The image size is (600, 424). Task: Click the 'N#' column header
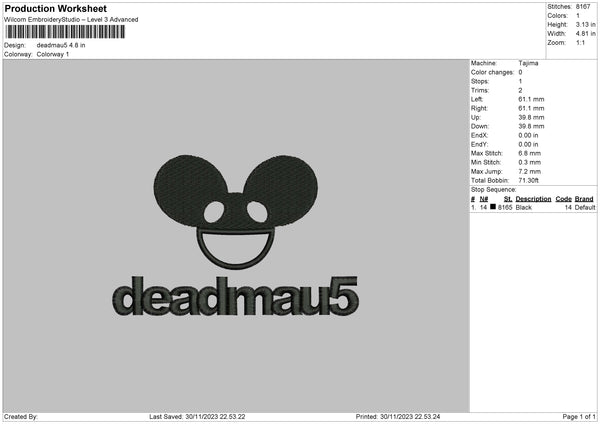pos(484,199)
